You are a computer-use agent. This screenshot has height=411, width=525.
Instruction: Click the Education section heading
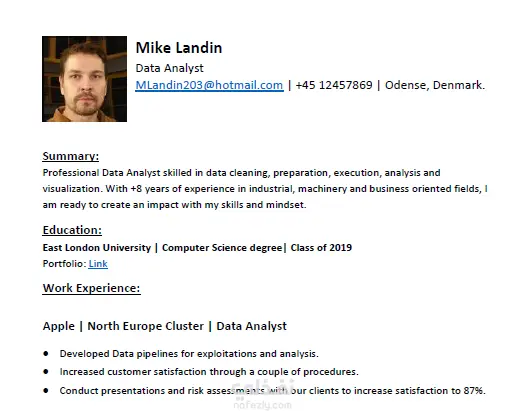coord(72,230)
